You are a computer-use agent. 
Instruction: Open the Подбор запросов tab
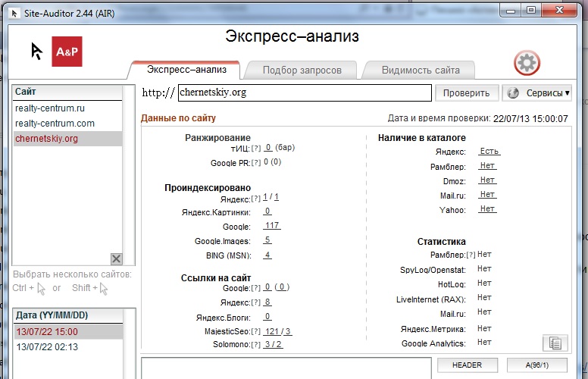tap(302, 70)
